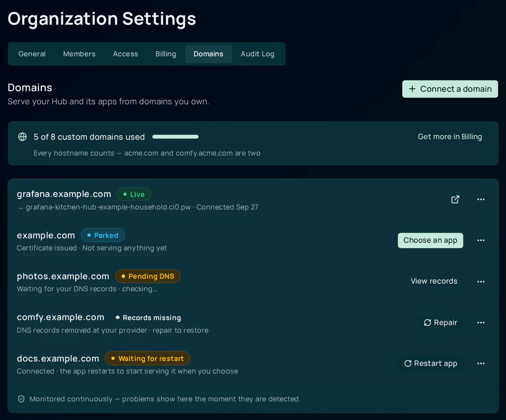Click the Waiting for restart badge
The height and width of the screenshot is (420, 506).
pos(148,358)
